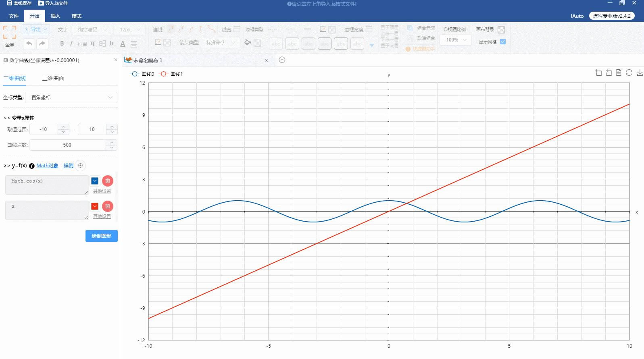
Task: Toggle bold text formatting
Action: coord(62,44)
